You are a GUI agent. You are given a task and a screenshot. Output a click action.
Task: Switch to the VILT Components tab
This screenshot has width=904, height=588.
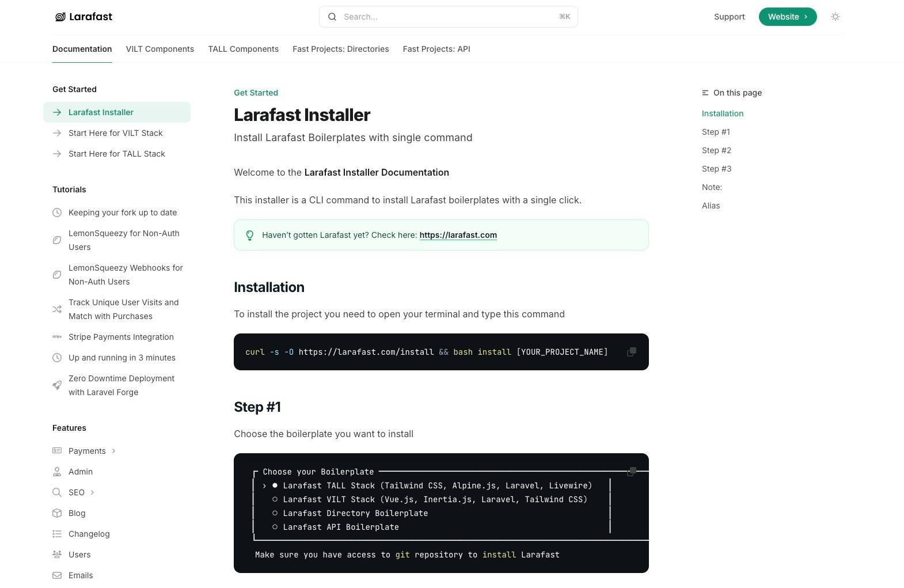(160, 49)
